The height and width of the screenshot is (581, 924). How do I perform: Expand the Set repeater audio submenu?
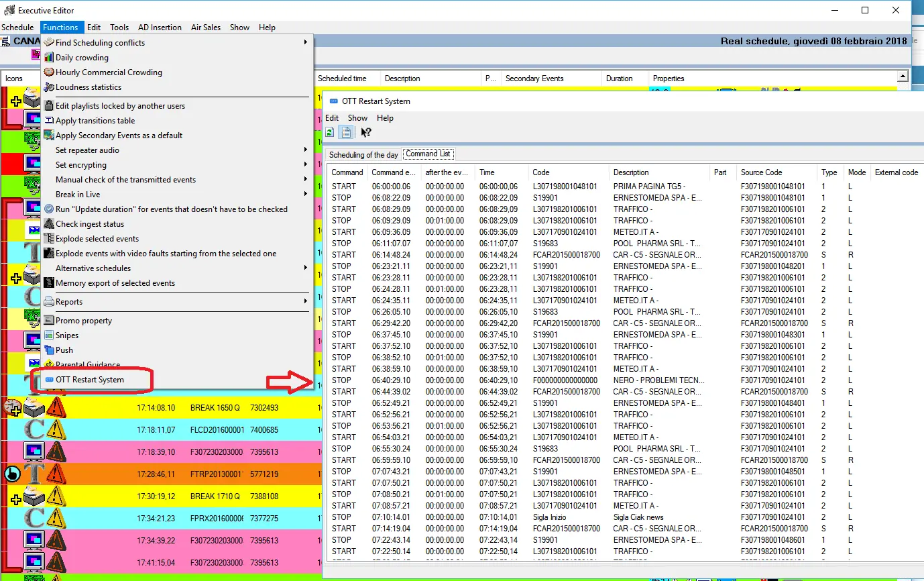(306, 150)
